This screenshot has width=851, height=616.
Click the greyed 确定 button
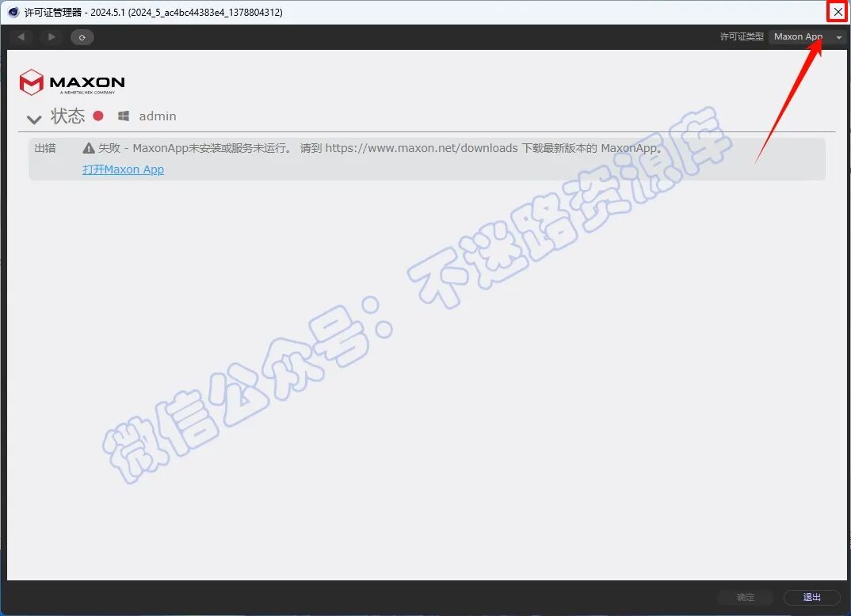745,597
